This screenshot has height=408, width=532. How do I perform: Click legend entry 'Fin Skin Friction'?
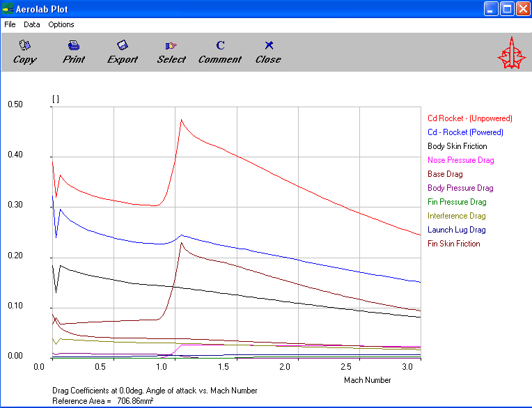[454, 244]
